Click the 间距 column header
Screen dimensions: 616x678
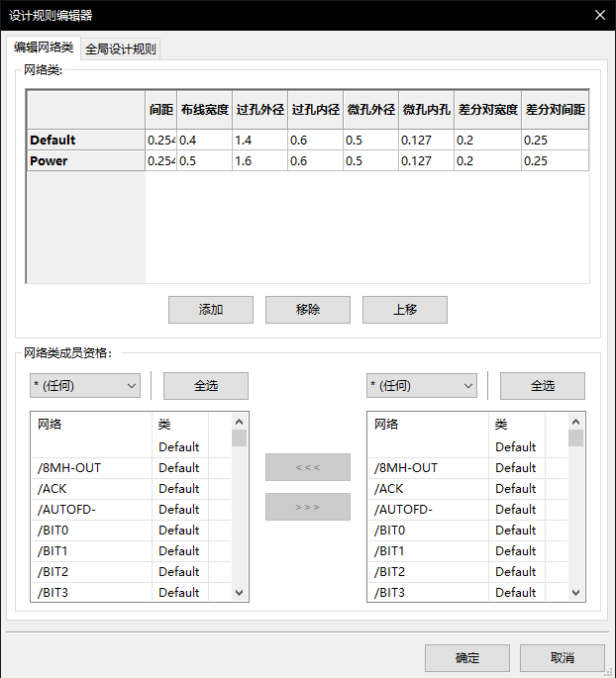pos(160,110)
